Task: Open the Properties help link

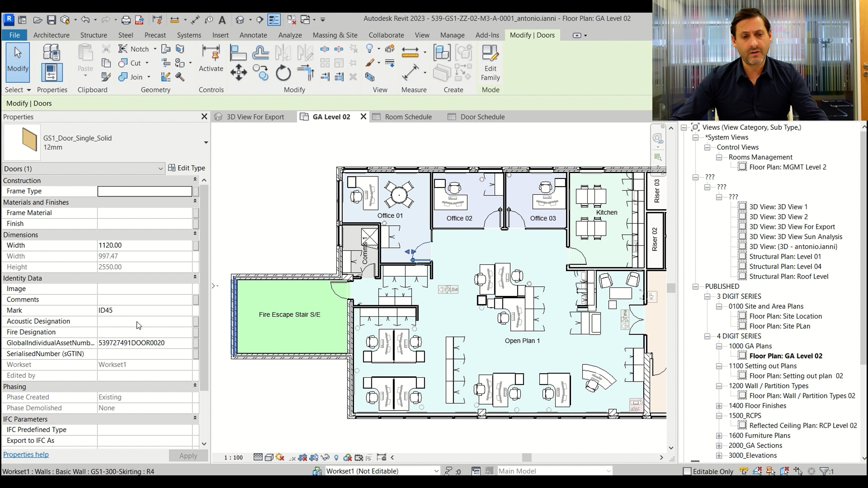Action: pos(26,454)
